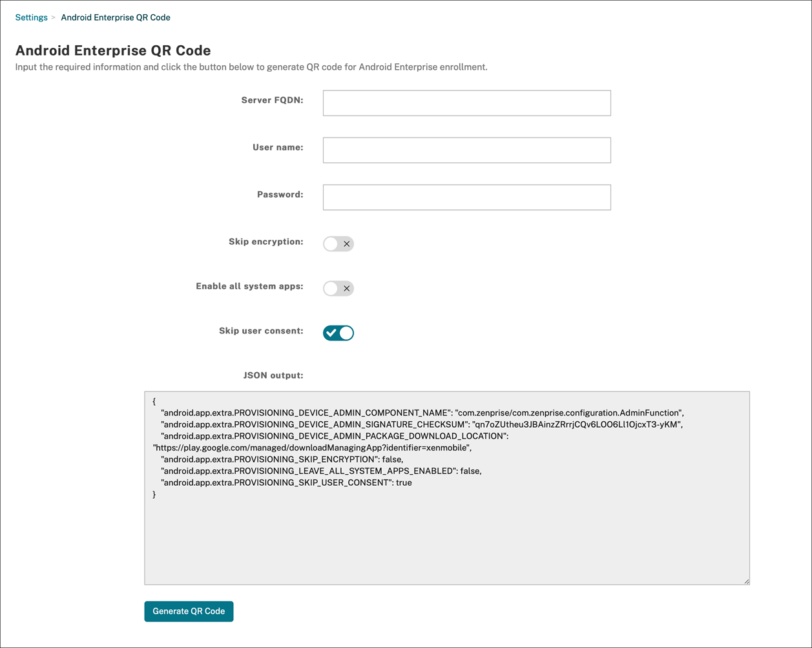This screenshot has height=648, width=812.
Task: Toggle Skip user consent off via its switch
Action: tap(338, 333)
